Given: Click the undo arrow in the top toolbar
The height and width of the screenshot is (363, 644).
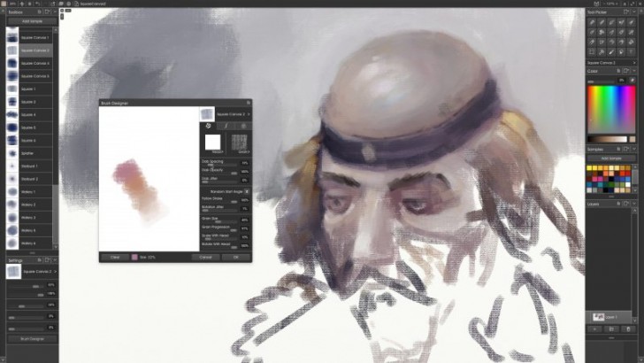Looking at the screenshot, I should click(x=37, y=4).
